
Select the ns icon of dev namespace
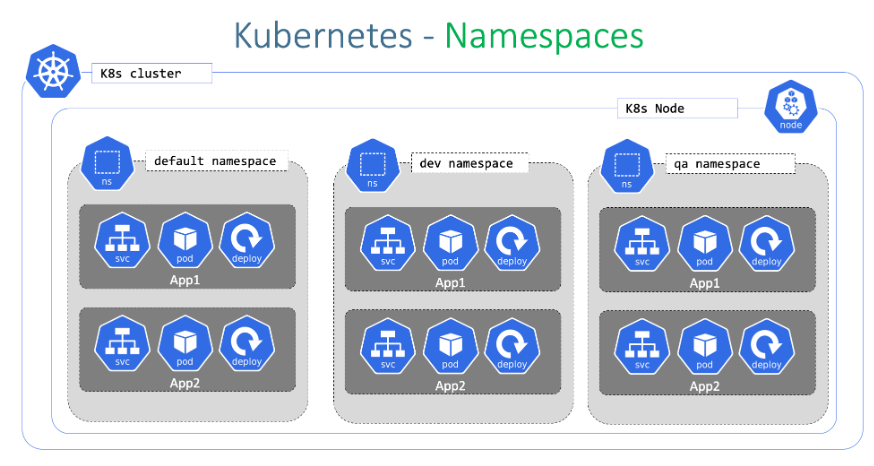(x=372, y=166)
